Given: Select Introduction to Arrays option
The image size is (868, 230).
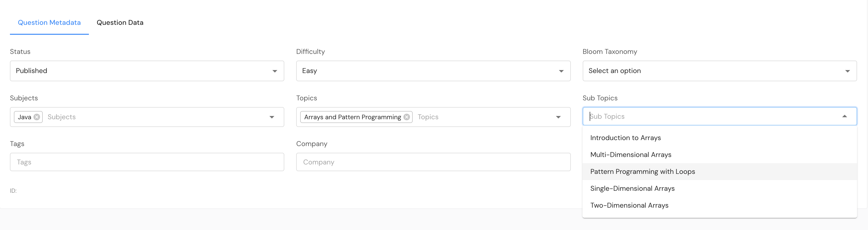Looking at the screenshot, I should [x=625, y=138].
